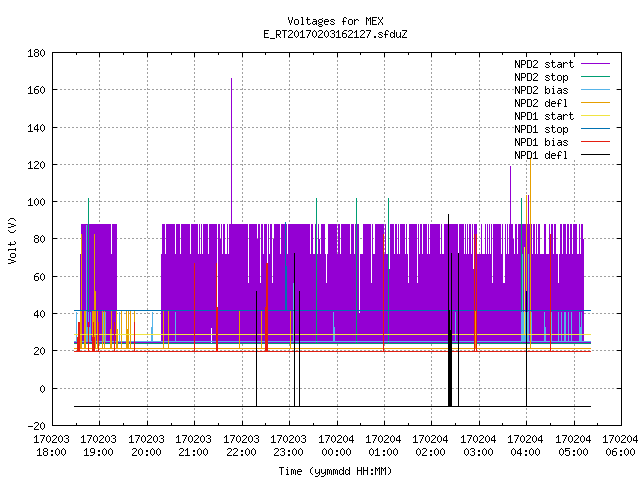Click the 170203 20:00 time tick label
The width and height of the screenshot is (640, 480).
tap(147, 446)
